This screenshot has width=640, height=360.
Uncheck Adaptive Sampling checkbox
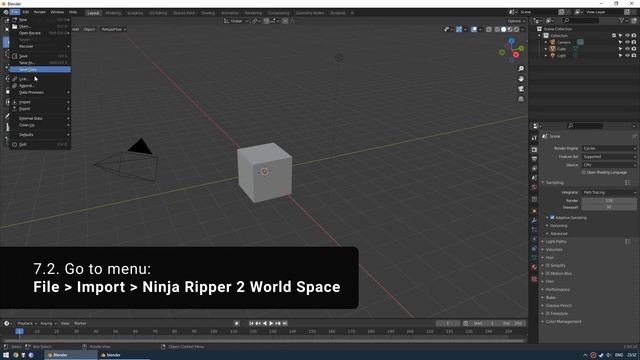pos(552,218)
